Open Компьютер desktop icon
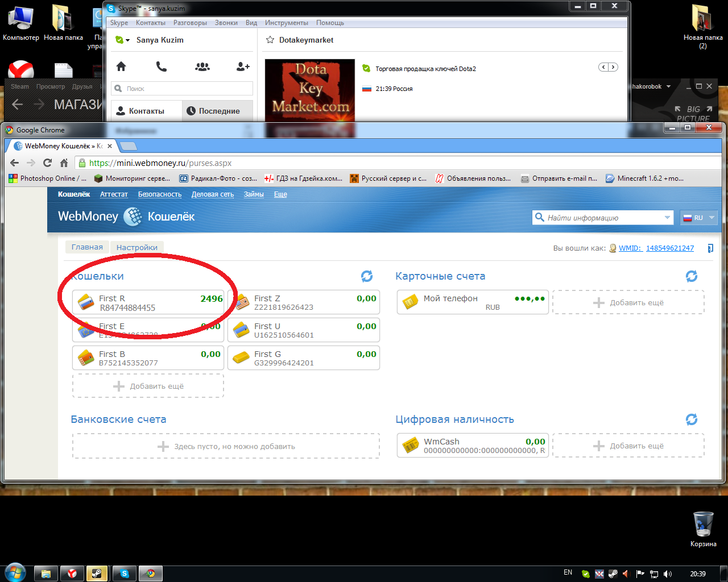The height and width of the screenshot is (582, 728). click(21, 23)
